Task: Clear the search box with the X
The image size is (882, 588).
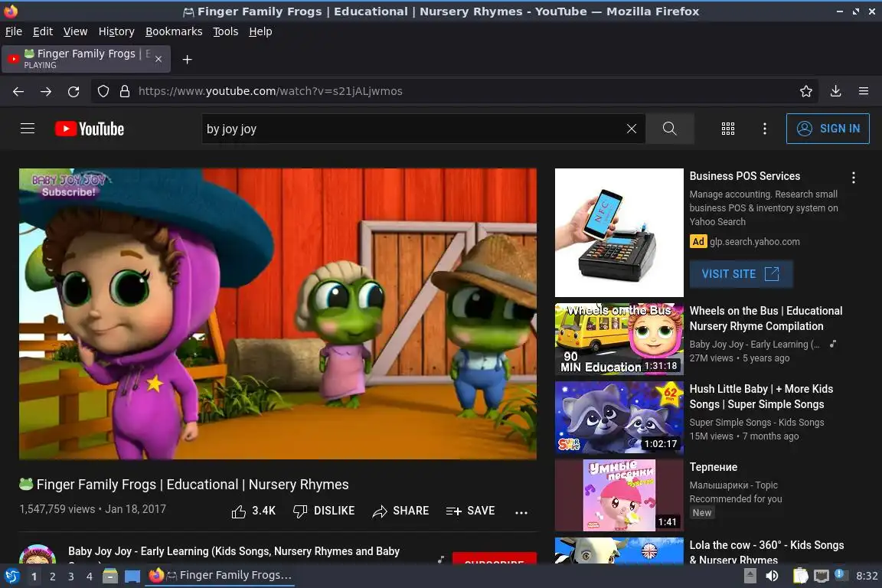Action: point(631,129)
